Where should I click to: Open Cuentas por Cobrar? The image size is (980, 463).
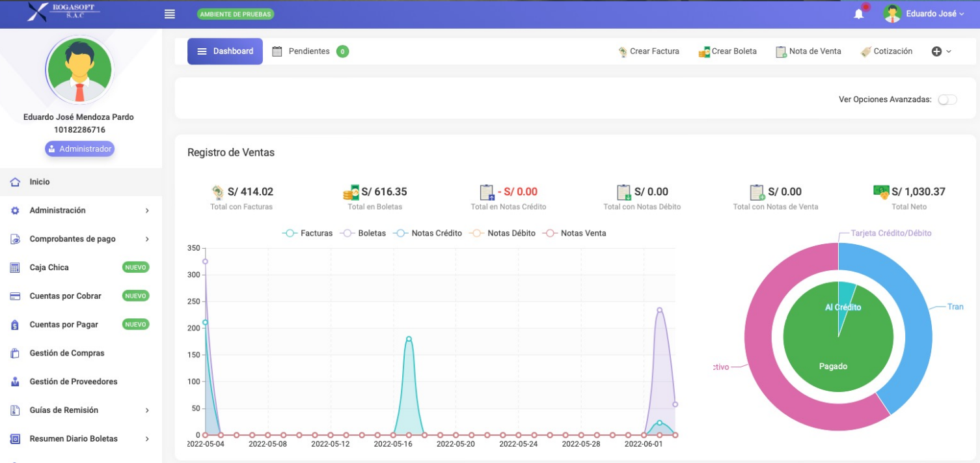pos(65,296)
